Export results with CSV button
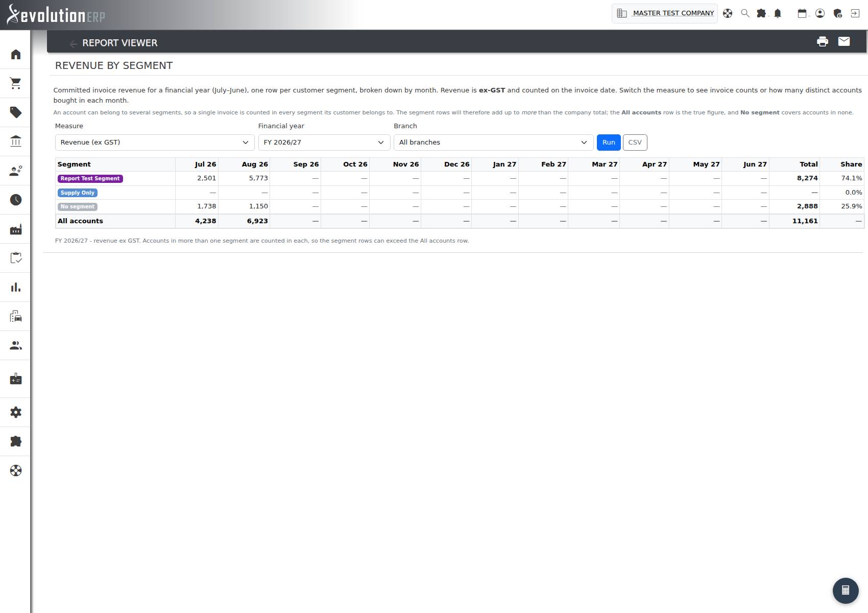Viewport: 868px width, 613px height. click(x=635, y=143)
